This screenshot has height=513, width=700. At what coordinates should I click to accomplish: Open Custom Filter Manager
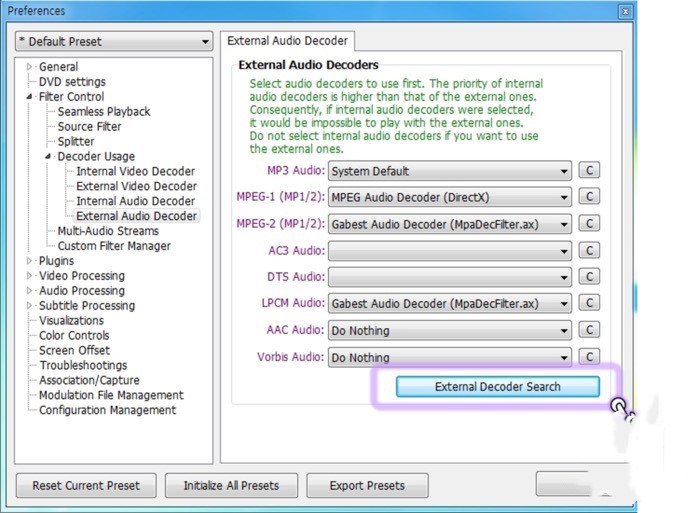tap(114, 246)
